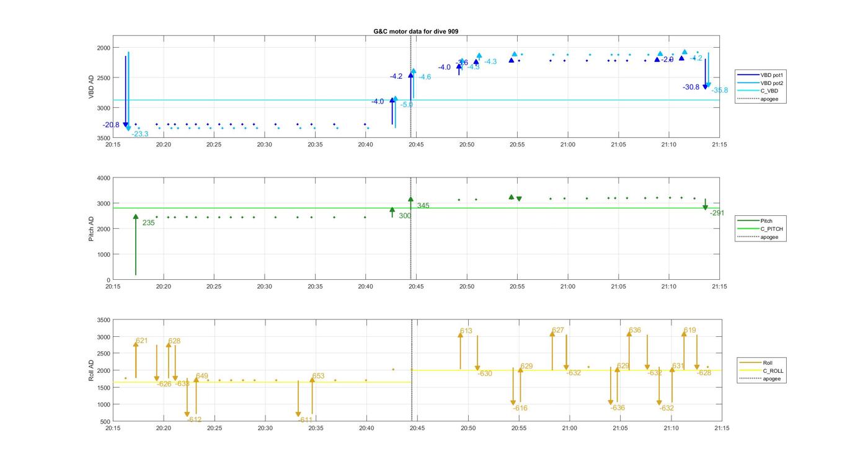868x474 pixels.
Task: Select the "VBD AD" y-axis label
Action: [91, 87]
